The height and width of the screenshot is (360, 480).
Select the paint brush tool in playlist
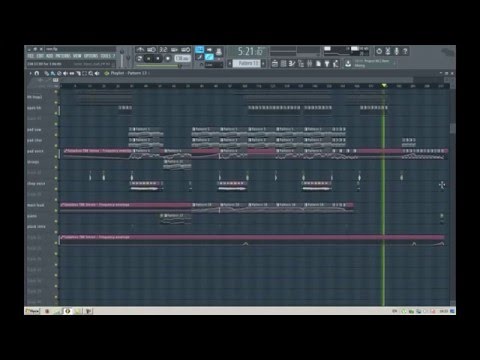53,73
